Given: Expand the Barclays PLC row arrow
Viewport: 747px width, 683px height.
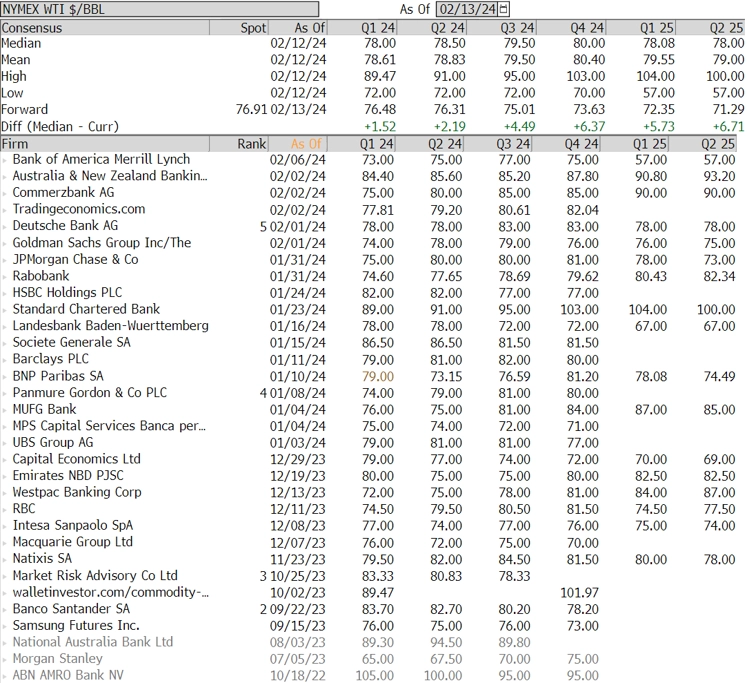Looking at the screenshot, I should [5, 360].
